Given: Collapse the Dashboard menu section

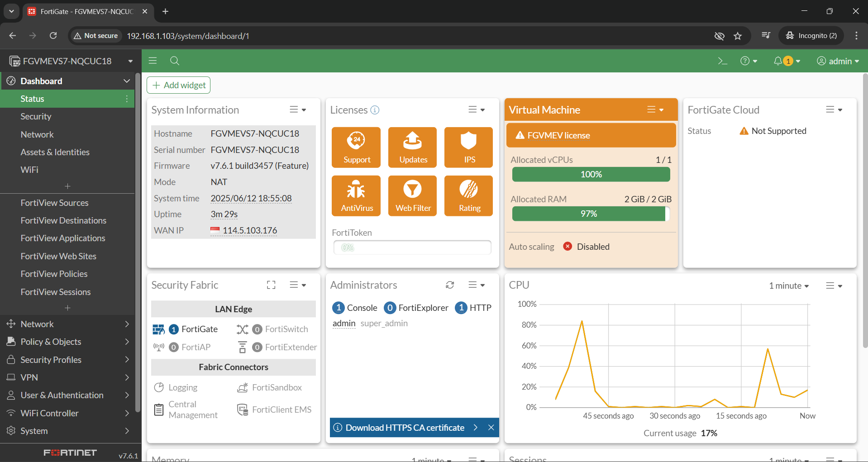Looking at the screenshot, I should [126, 81].
